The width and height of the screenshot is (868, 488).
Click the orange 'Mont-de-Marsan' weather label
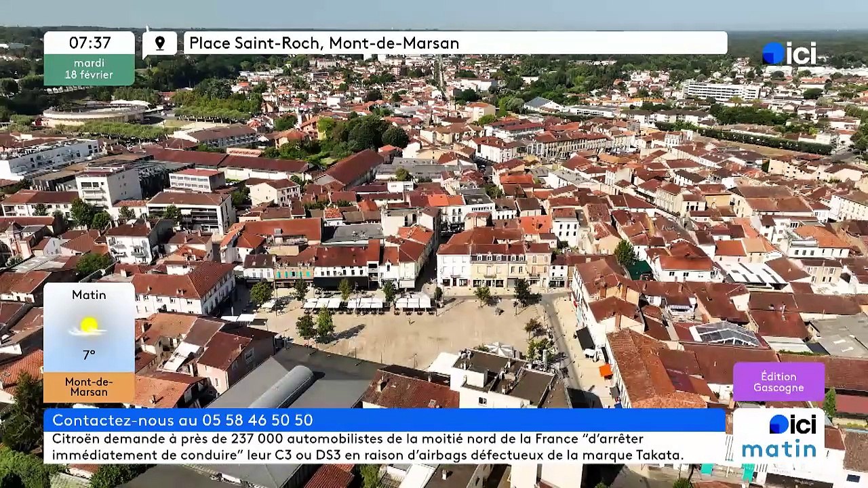point(89,387)
